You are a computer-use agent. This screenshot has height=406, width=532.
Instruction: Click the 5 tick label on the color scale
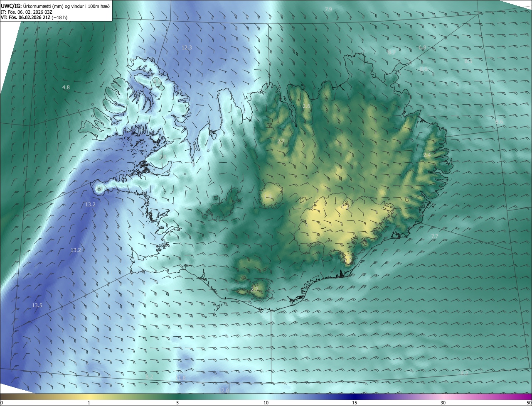pyautogui.click(x=177, y=403)
